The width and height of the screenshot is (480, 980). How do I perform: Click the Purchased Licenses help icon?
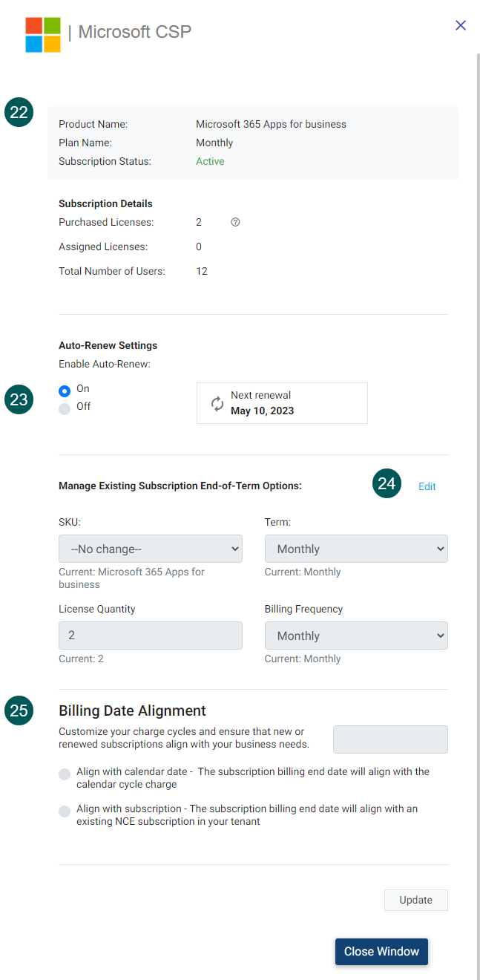click(x=235, y=222)
